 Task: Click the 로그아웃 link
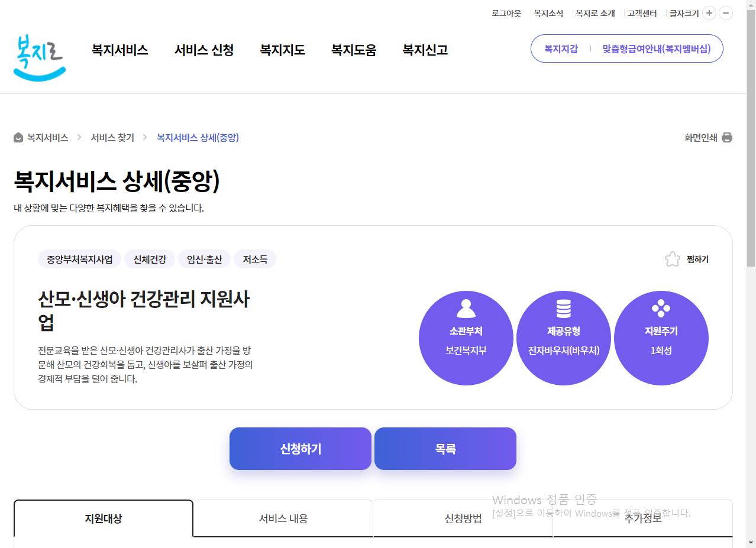(x=506, y=13)
